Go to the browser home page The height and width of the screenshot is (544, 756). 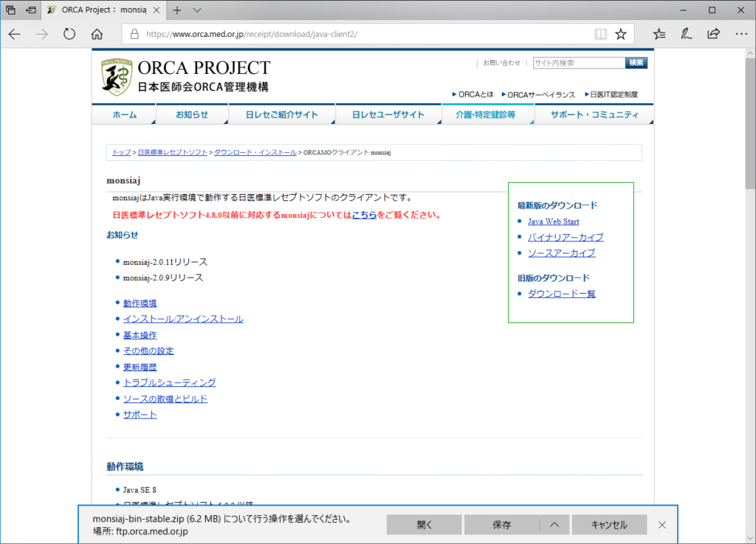[x=97, y=34]
